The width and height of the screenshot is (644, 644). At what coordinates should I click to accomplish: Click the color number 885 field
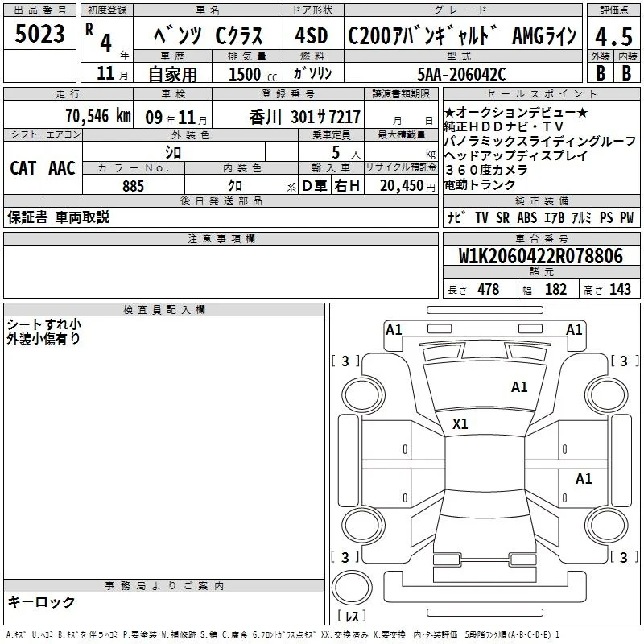tap(134, 186)
